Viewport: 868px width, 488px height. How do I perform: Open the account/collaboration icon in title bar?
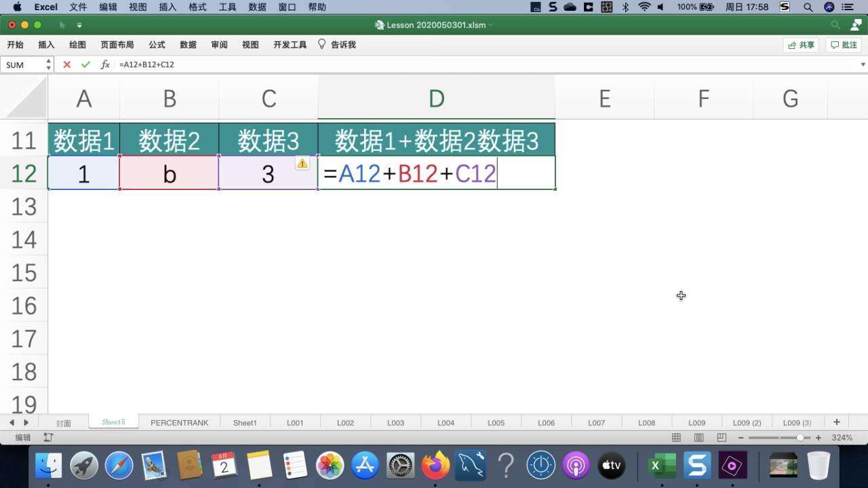click(x=856, y=25)
